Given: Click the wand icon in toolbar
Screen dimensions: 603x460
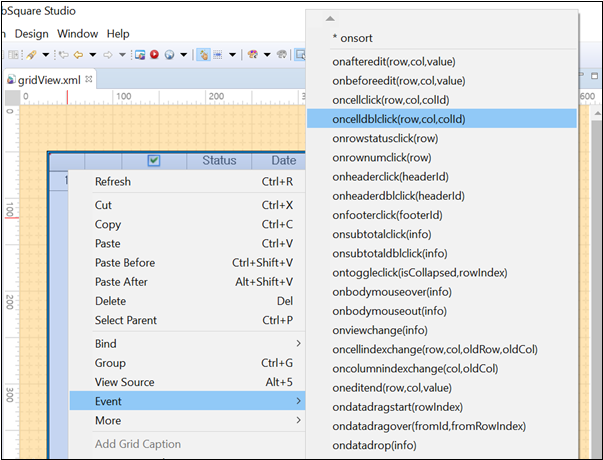Looking at the screenshot, I should 32,54.
